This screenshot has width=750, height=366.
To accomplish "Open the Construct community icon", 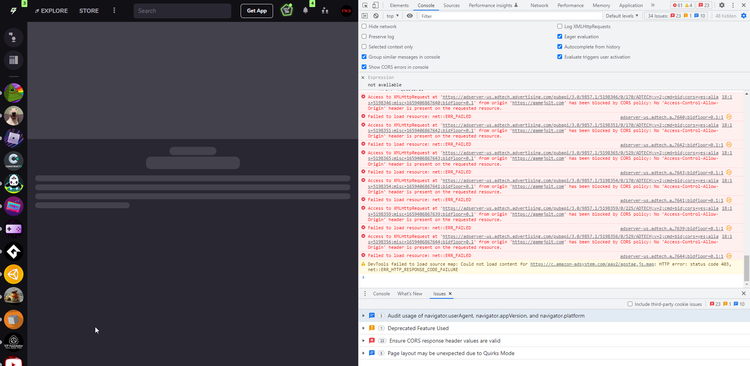I will click(13, 161).
